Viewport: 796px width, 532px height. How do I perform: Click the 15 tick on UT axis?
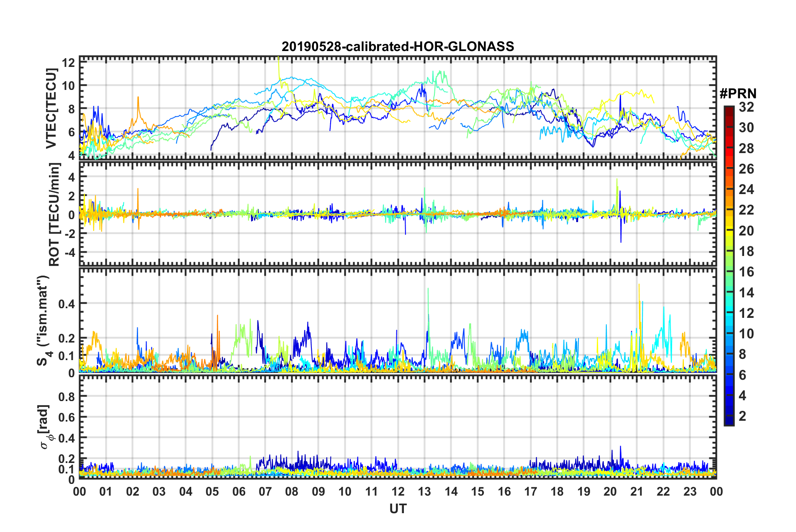point(478,491)
